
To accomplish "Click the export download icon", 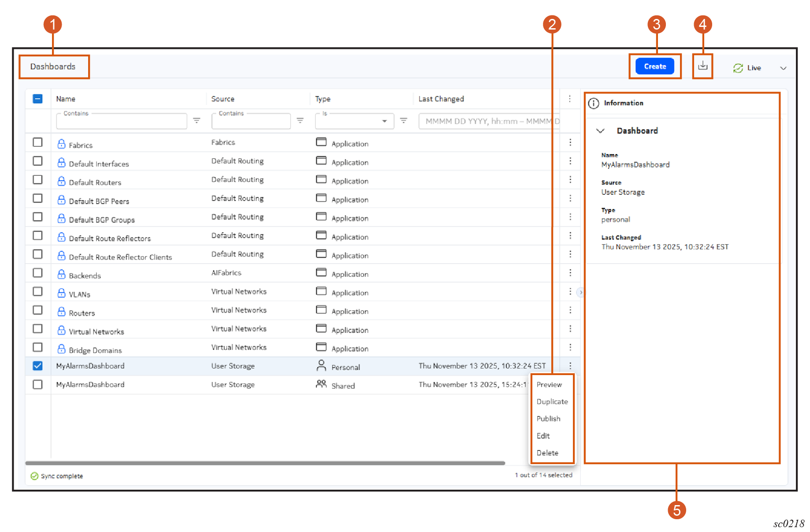I will tap(702, 66).
